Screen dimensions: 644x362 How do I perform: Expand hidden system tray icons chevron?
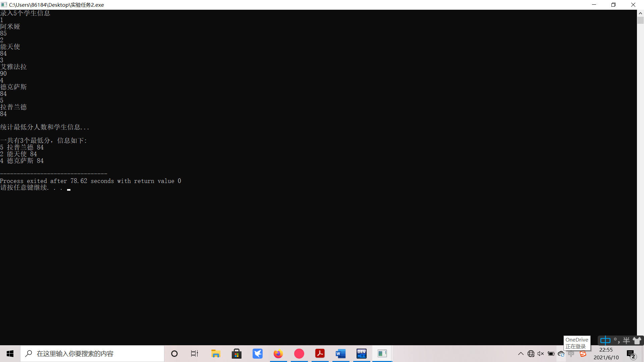[x=521, y=354]
